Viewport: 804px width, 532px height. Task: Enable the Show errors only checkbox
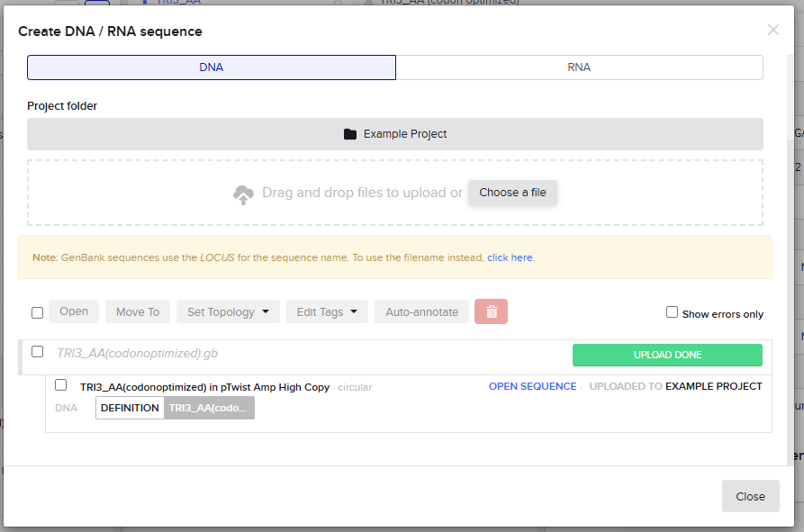[x=672, y=312]
